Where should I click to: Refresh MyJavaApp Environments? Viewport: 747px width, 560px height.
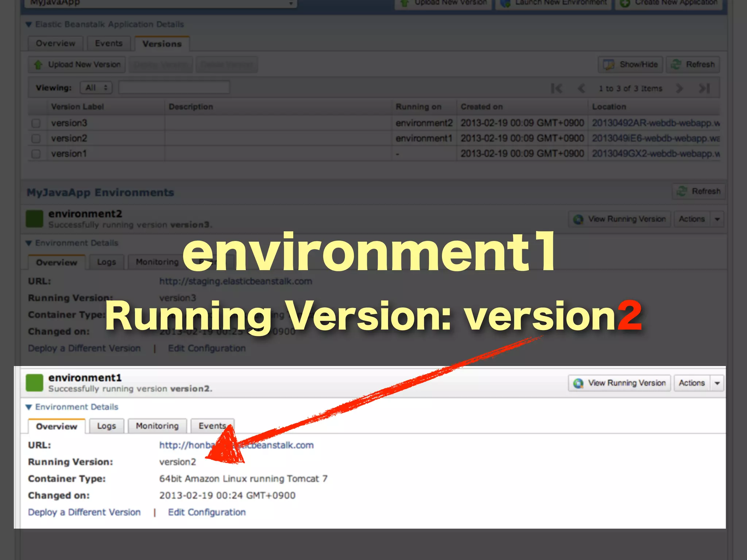point(698,191)
